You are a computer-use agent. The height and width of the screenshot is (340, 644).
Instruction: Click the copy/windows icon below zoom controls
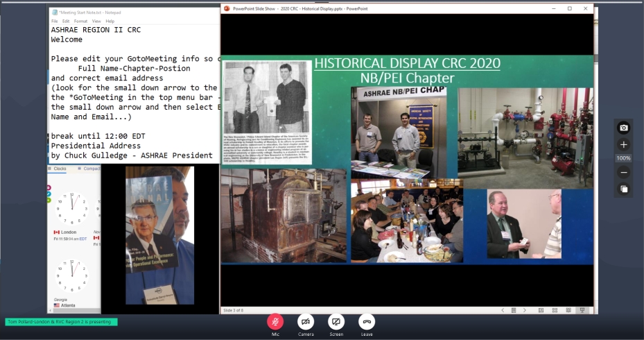[623, 189]
